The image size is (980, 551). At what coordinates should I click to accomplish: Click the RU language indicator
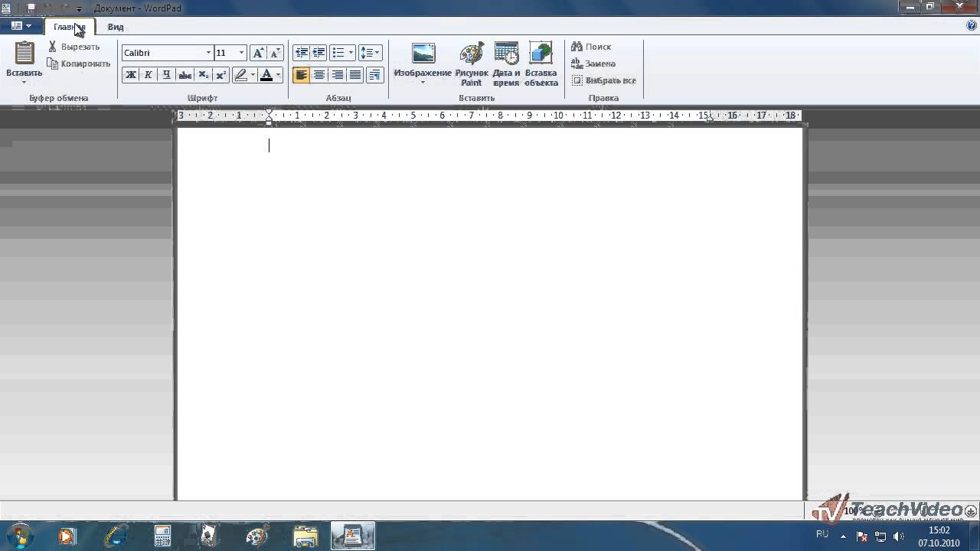click(822, 533)
